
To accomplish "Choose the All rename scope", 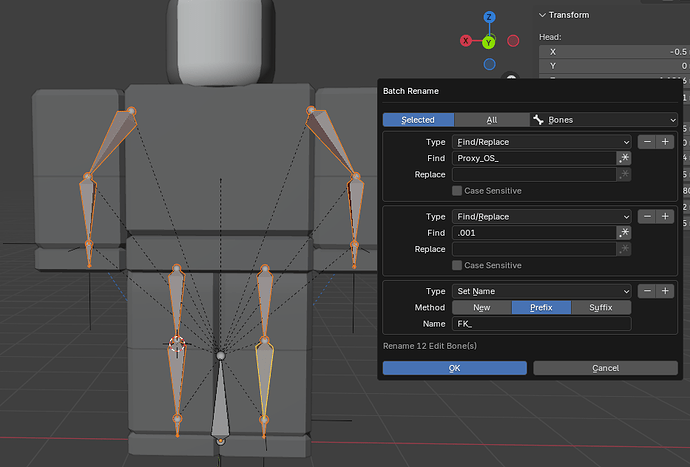I will click(492, 120).
